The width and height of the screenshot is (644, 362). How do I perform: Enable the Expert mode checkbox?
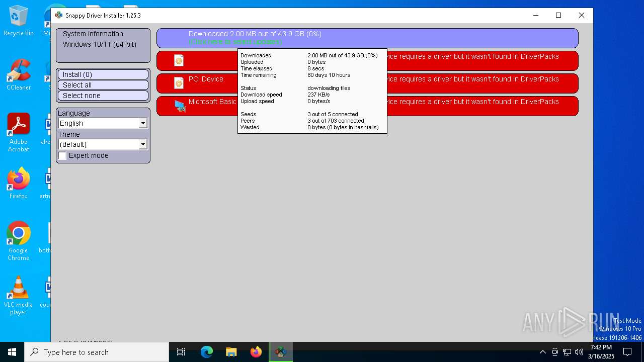coord(62,156)
